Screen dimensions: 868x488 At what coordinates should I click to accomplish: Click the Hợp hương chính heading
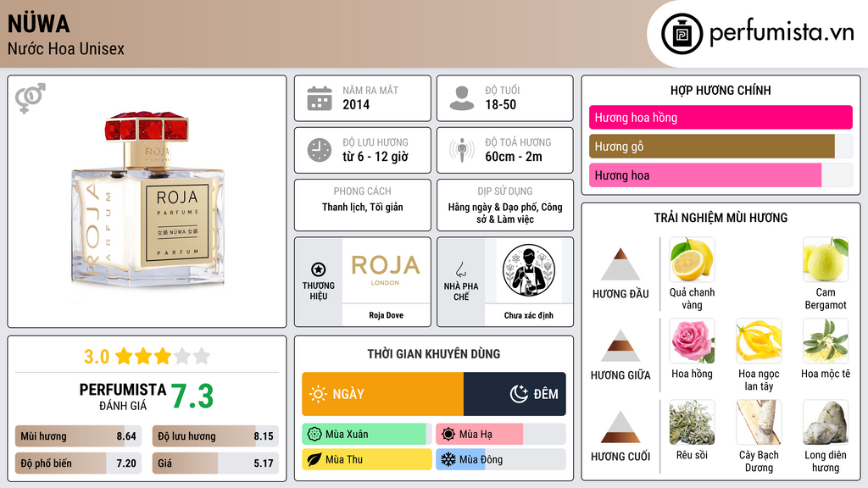coord(721,90)
